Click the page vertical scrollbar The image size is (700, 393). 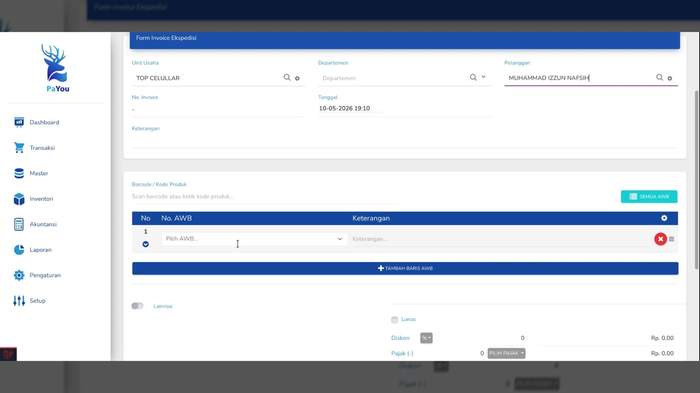pos(696,180)
